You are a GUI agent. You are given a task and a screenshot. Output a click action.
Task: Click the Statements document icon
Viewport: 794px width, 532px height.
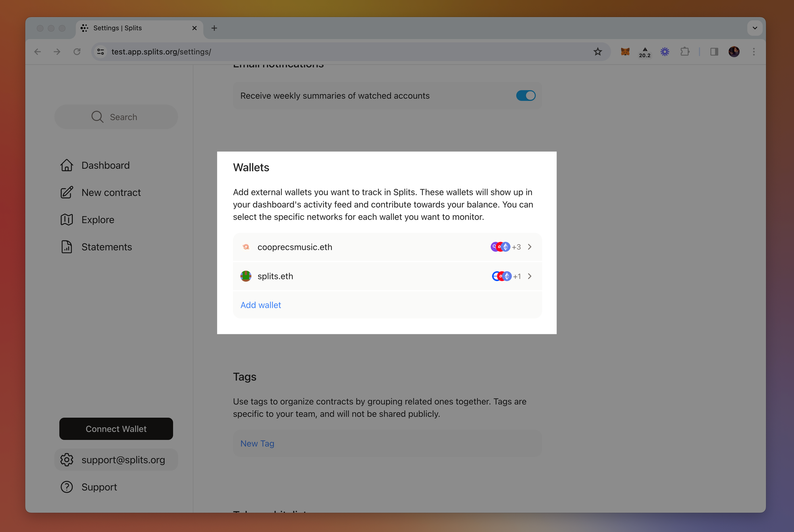67,247
